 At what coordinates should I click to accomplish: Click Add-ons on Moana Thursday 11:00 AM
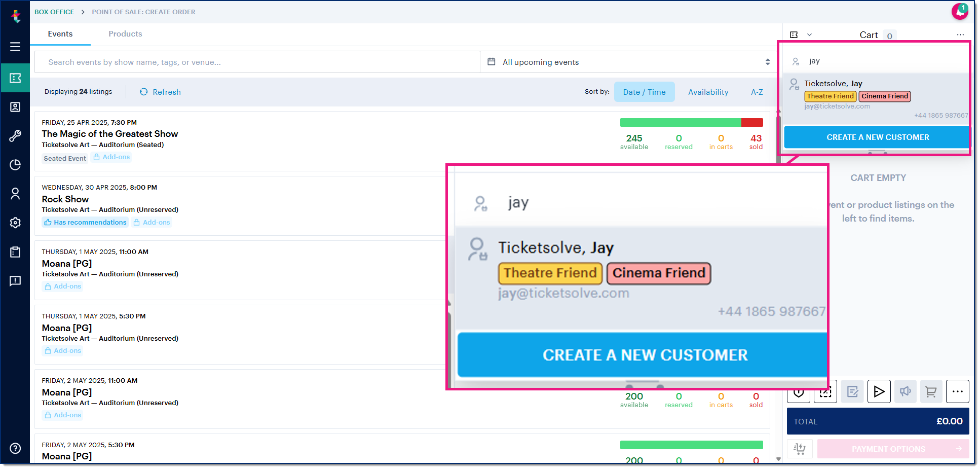pyautogui.click(x=63, y=286)
